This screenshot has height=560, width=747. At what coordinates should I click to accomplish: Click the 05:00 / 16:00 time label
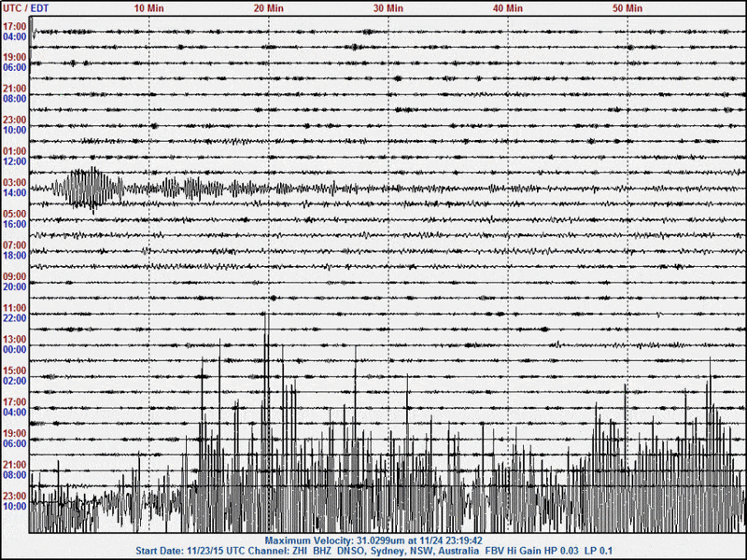click(16, 215)
